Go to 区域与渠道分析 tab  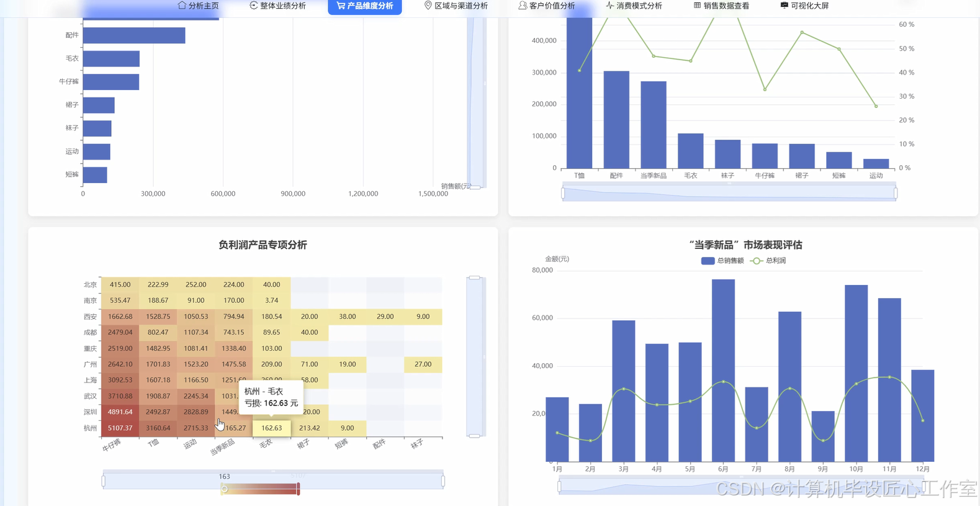point(456,6)
